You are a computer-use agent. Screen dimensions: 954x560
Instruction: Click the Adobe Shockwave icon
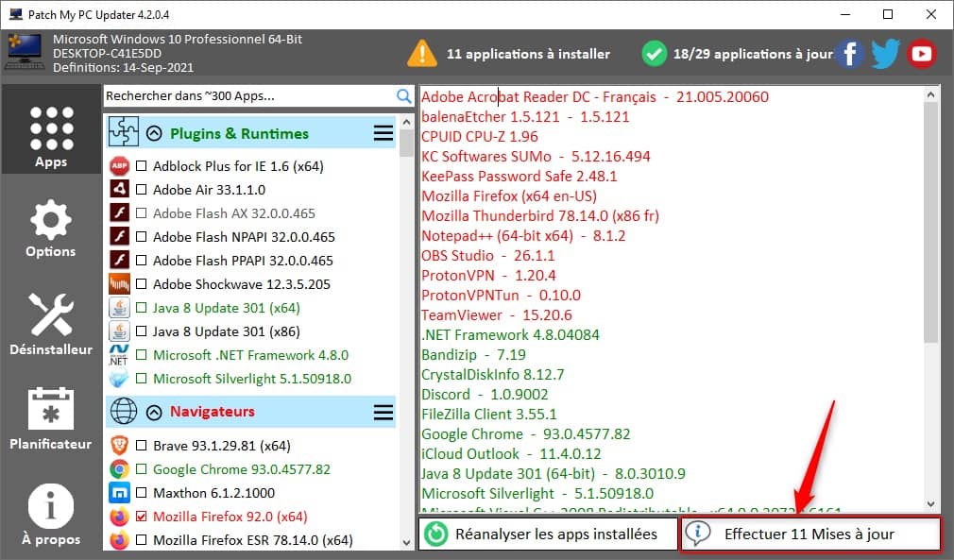pos(119,284)
